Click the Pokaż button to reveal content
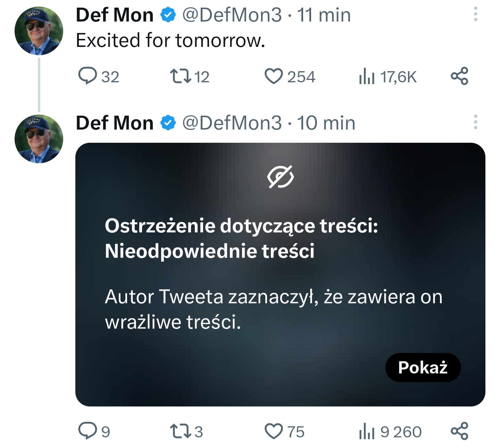 pos(423,367)
